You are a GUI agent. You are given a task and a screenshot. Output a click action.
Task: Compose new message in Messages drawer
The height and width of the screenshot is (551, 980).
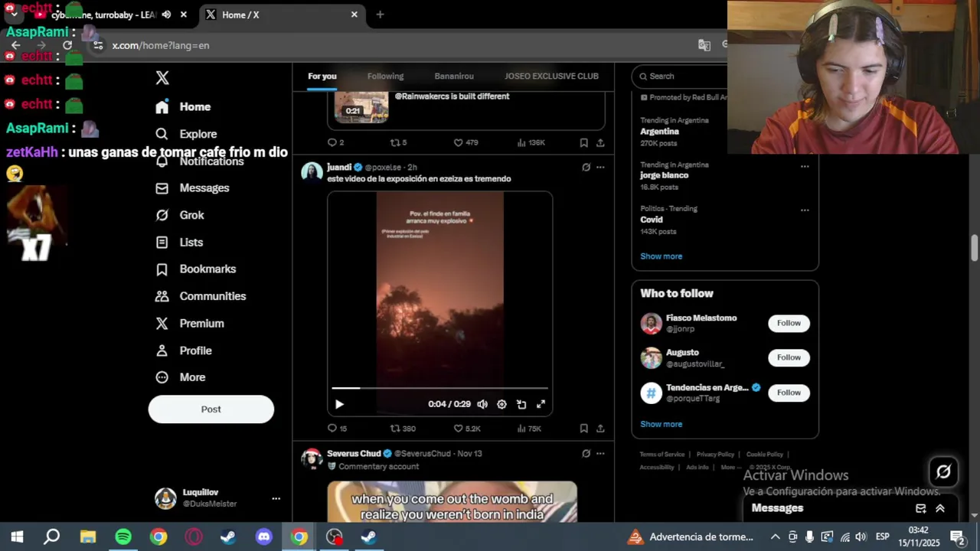click(x=921, y=508)
